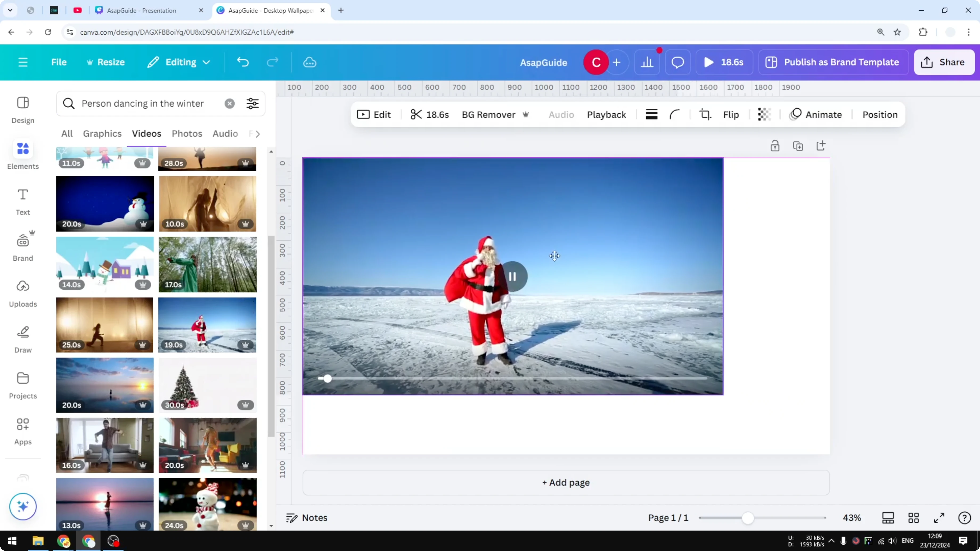Open the Uploads panel
Image resolution: width=980 pixels, height=551 pixels.
[x=22, y=293]
